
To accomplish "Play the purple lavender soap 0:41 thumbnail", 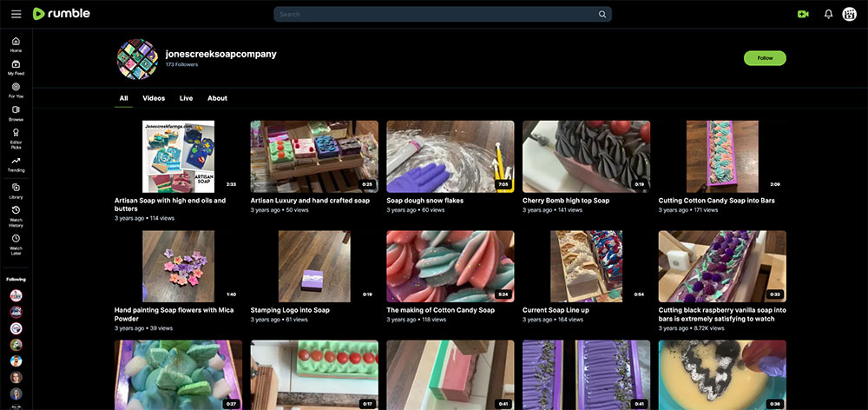I will pos(586,375).
